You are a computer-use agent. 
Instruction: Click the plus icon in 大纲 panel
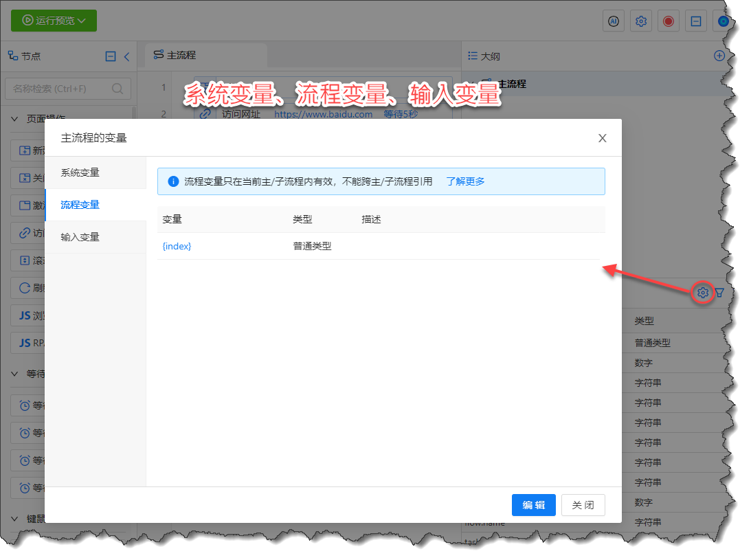(x=719, y=56)
